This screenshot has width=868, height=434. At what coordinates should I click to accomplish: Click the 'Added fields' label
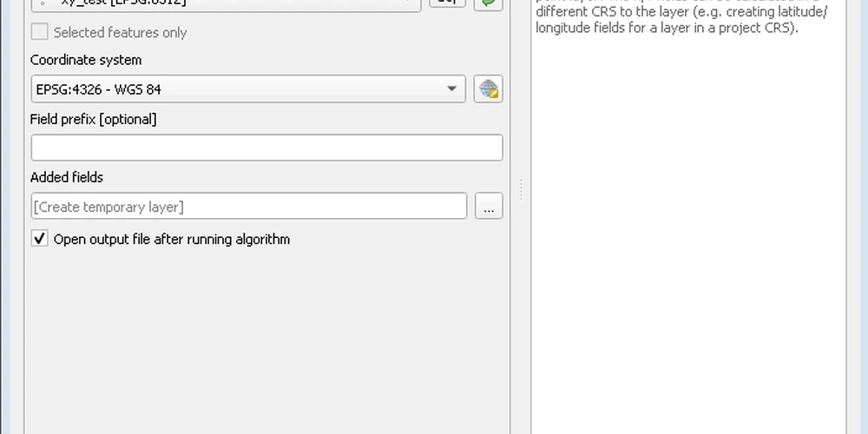[67, 177]
